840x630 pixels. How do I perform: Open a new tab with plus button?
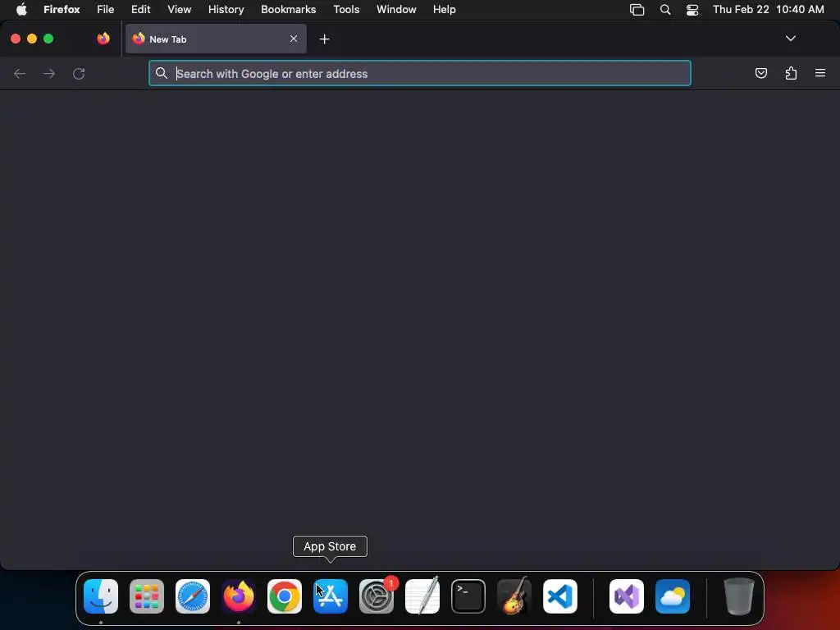point(324,39)
